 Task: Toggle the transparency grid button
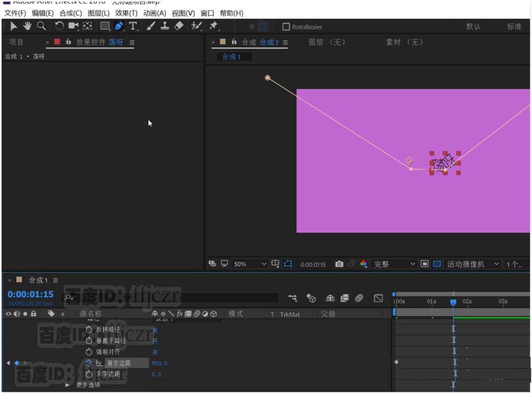[x=437, y=264]
